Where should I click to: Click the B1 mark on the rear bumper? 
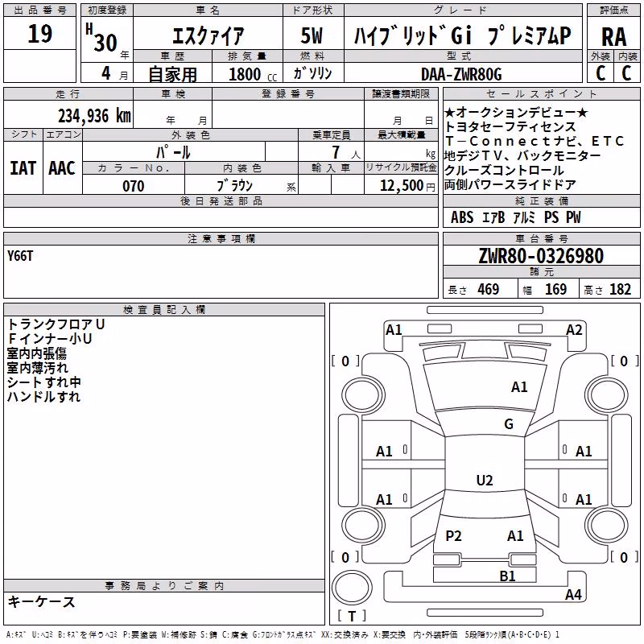click(x=507, y=576)
